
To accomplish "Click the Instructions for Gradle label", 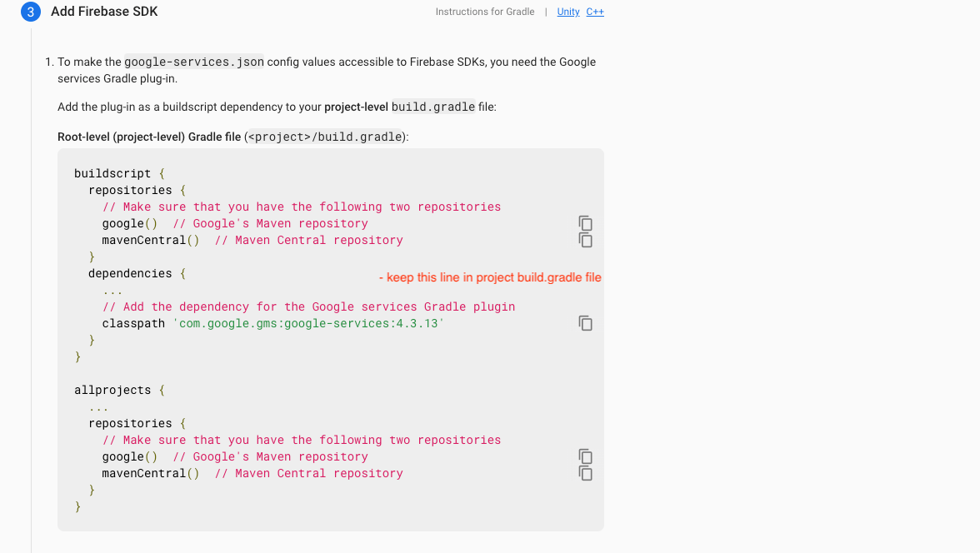I will pyautogui.click(x=486, y=12).
